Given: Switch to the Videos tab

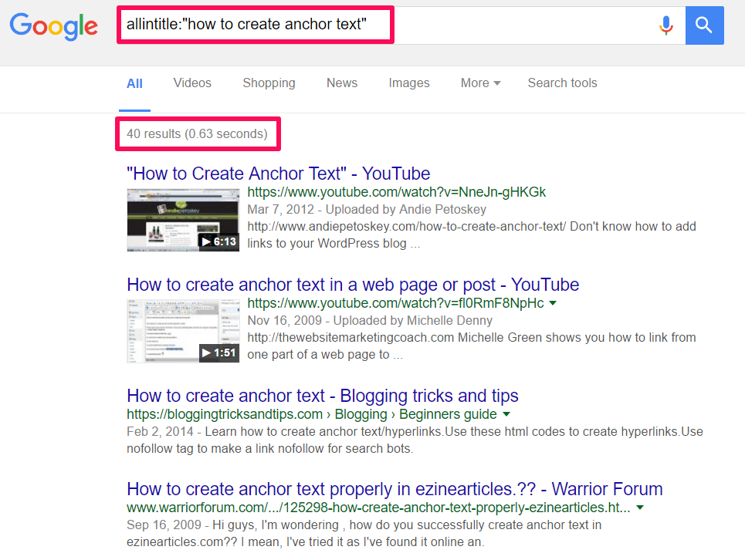Looking at the screenshot, I should pos(192,83).
